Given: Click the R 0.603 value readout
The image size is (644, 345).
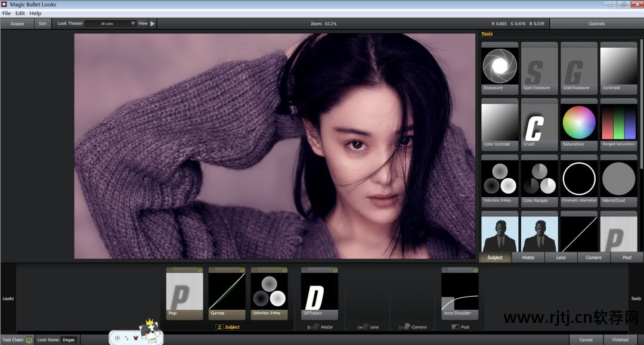Looking at the screenshot, I should (x=499, y=24).
